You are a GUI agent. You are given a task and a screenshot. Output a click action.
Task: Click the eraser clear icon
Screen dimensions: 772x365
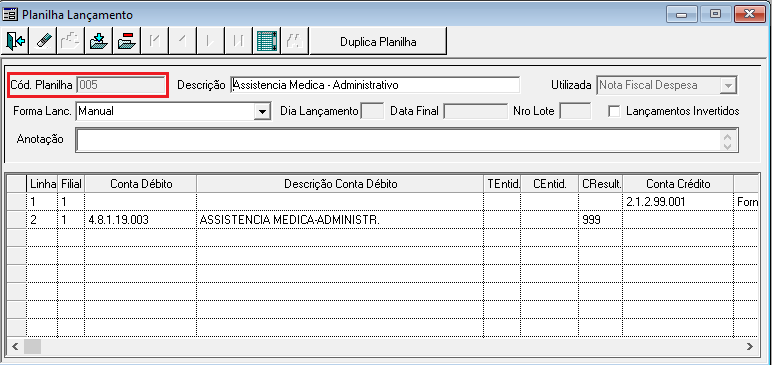[43, 41]
